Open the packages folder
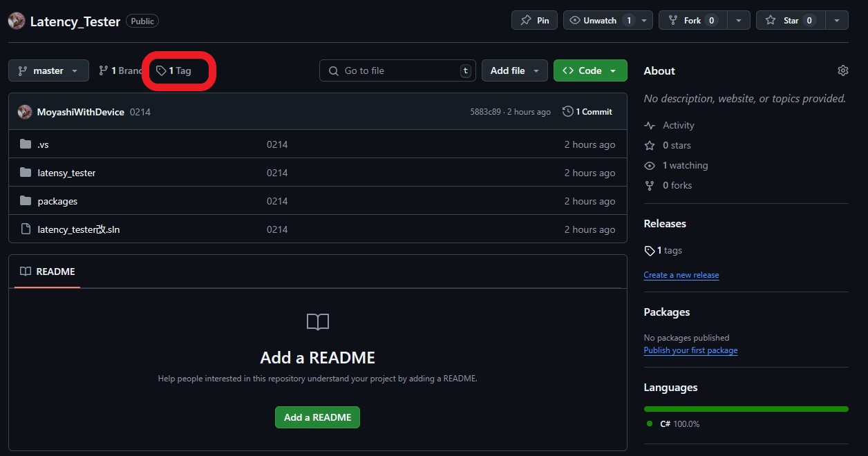The width and height of the screenshot is (868, 456). point(57,201)
